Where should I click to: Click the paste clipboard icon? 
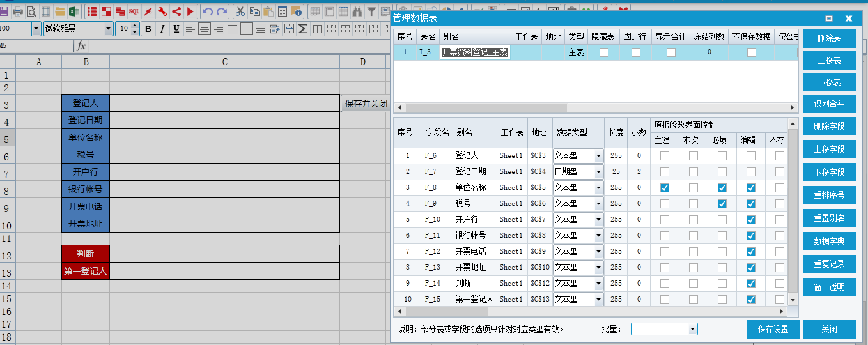pyautogui.click(x=268, y=11)
